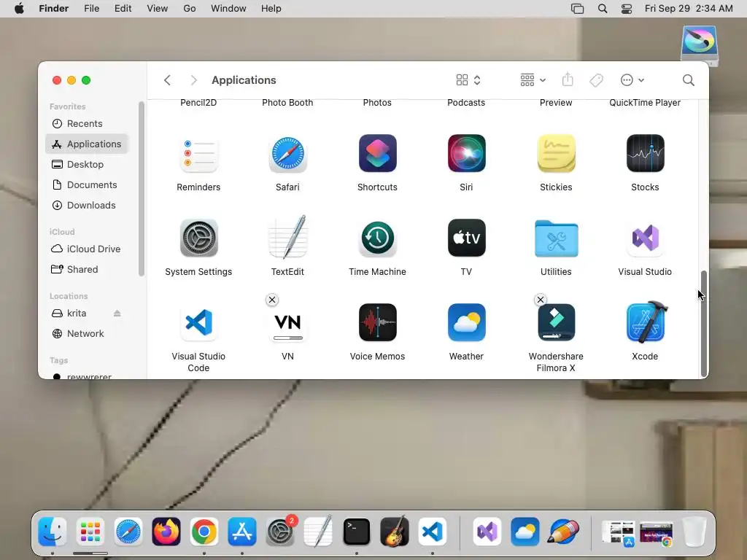Open iCloud Drive in sidebar
Screen dimensions: 747x560
pos(87,249)
